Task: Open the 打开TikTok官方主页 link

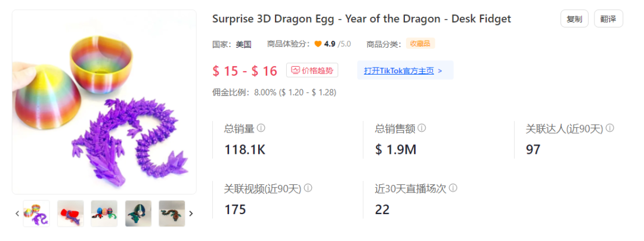Action: pyautogui.click(x=404, y=70)
